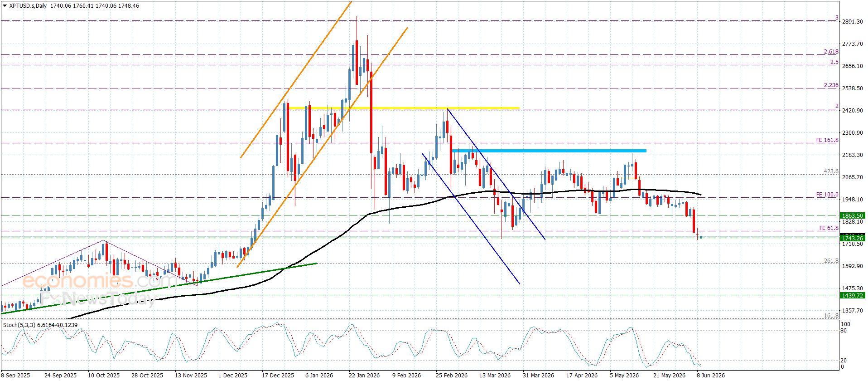Screen dimensions: 868x381
Task: Click the 8 Sep 2025 date marker
Action: 16,375
